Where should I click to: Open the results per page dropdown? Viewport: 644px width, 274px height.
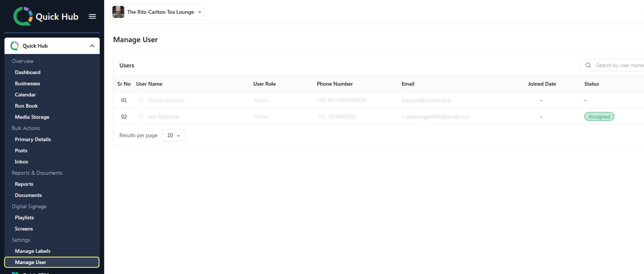coord(173,135)
